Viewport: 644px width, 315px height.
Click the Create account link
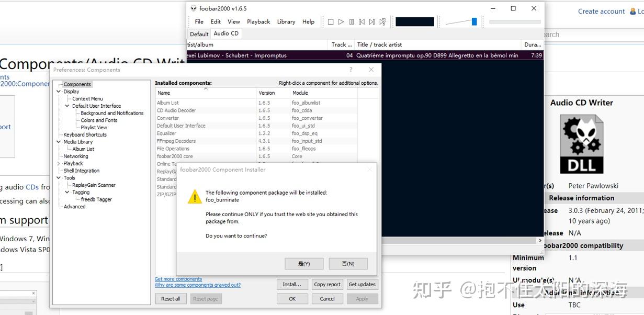point(601,11)
